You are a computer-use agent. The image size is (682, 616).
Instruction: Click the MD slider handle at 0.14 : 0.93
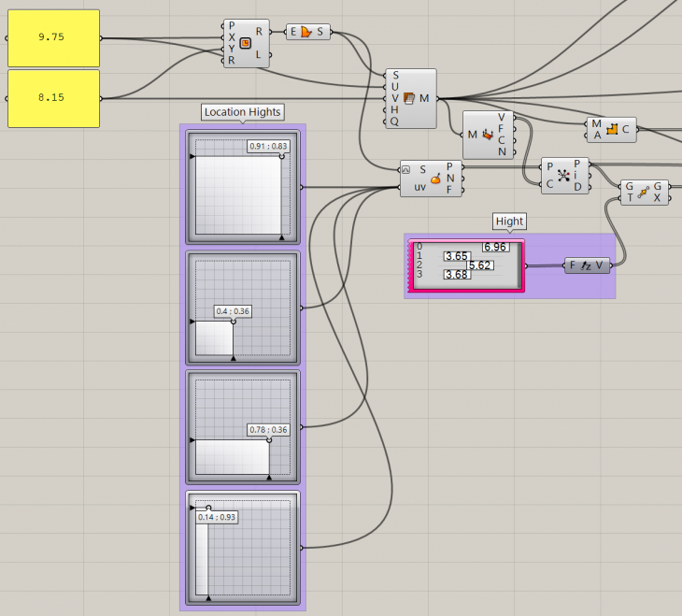208,509
